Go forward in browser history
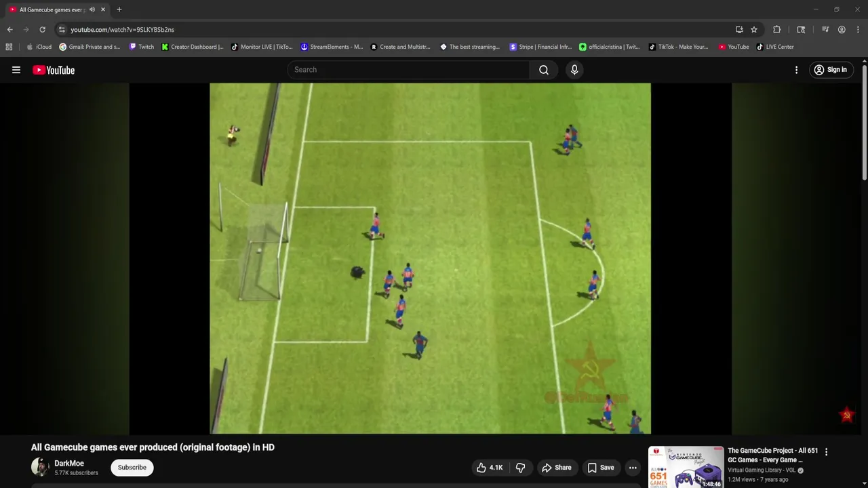 click(26, 30)
